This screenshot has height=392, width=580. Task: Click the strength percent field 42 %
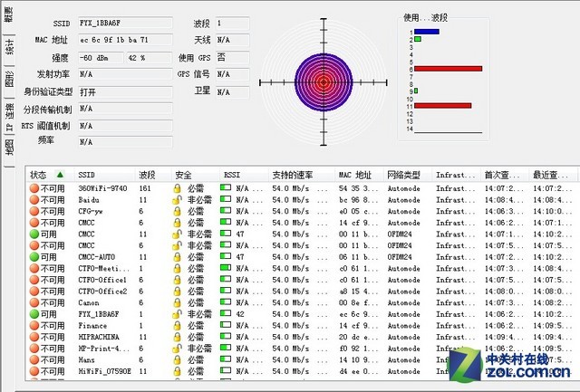coord(150,58)
